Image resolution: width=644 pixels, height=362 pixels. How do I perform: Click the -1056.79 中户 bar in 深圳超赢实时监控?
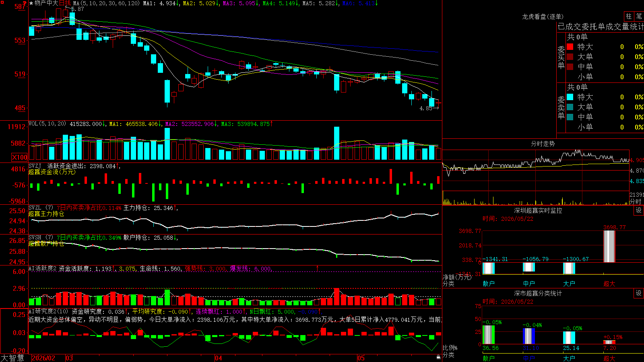pyautogui.click(x=529, y=267)
